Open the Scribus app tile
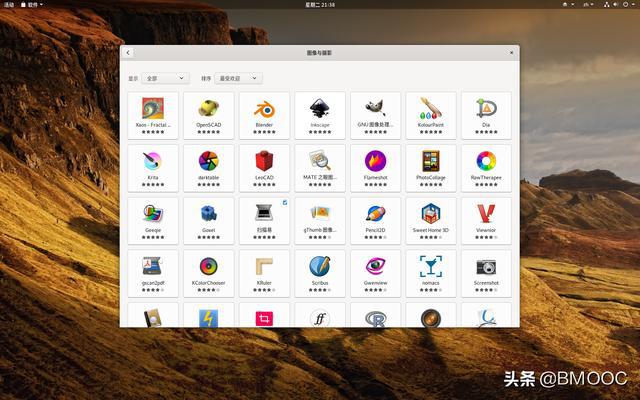Image resolution: width=640 pixels, height=400 pixels. pyautogui.click(x=320, y=273)
